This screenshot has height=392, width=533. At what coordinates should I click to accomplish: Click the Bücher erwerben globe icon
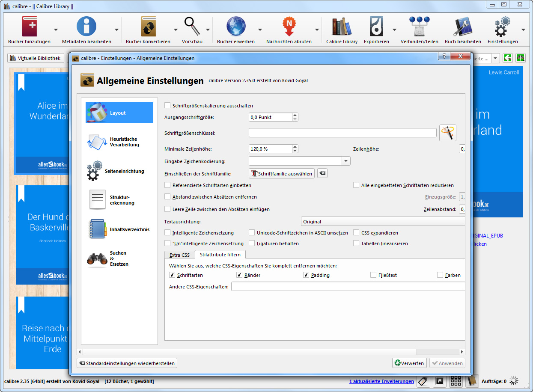[236, 27]
